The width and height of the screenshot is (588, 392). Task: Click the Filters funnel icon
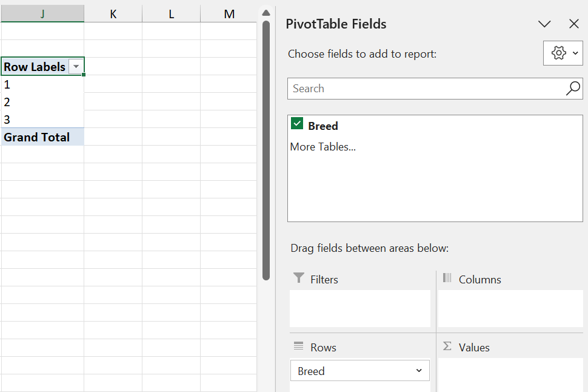click(298, 279)
